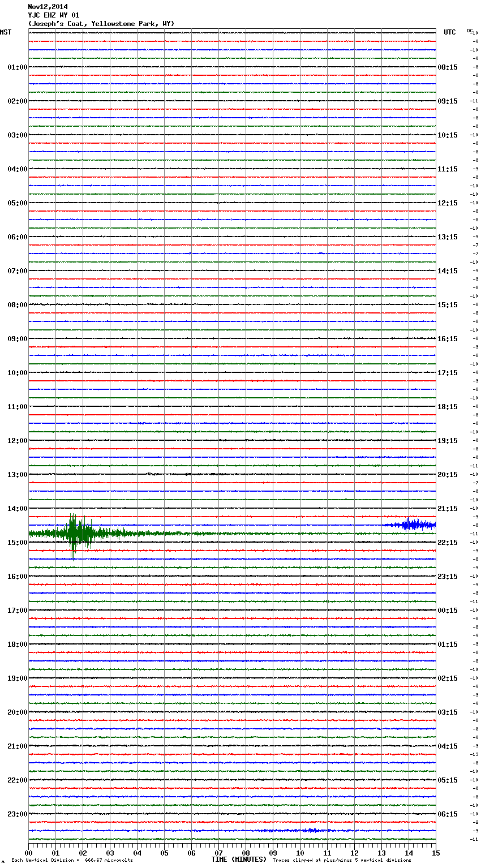Screen dimensions: 481x868
Task: Click the 22:15 UTC time label
Action: point(448,543)
